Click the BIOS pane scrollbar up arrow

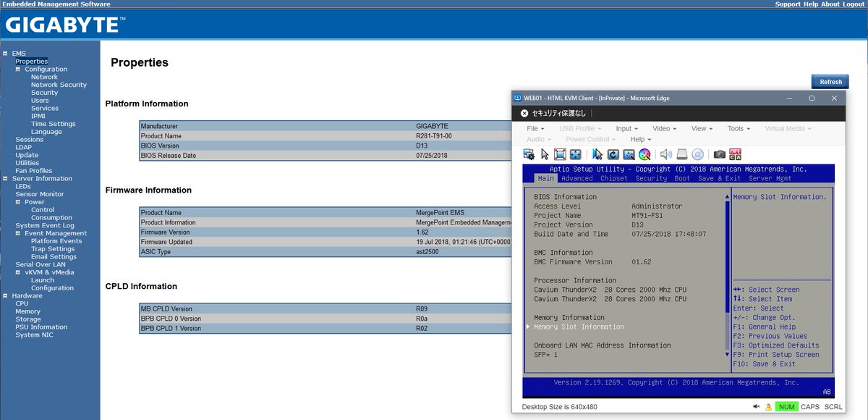pos(727,197)
